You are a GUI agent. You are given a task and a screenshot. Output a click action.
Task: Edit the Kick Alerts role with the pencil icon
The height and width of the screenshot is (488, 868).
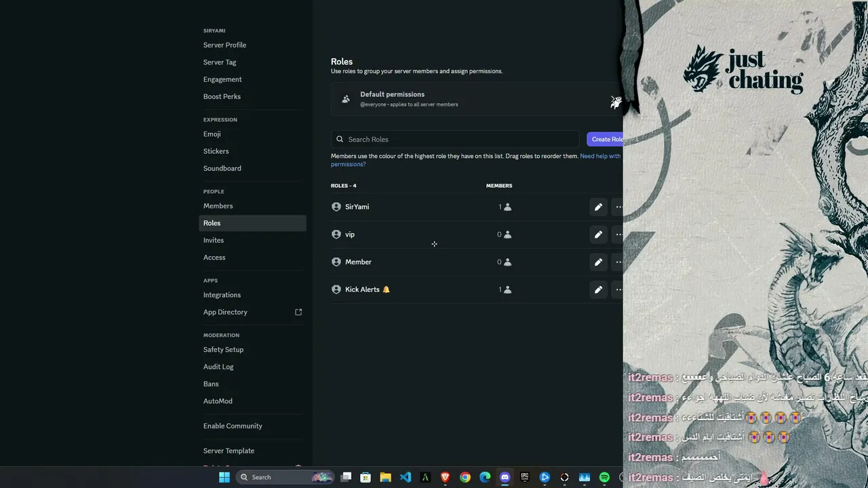click(598, 289)
